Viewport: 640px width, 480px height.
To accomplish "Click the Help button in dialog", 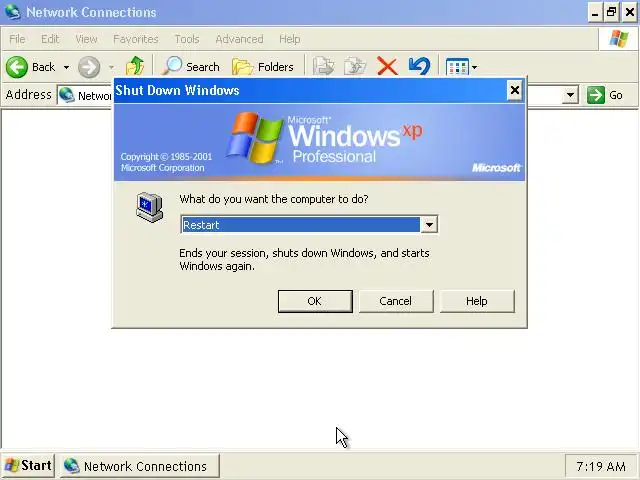I will [477, 301].
